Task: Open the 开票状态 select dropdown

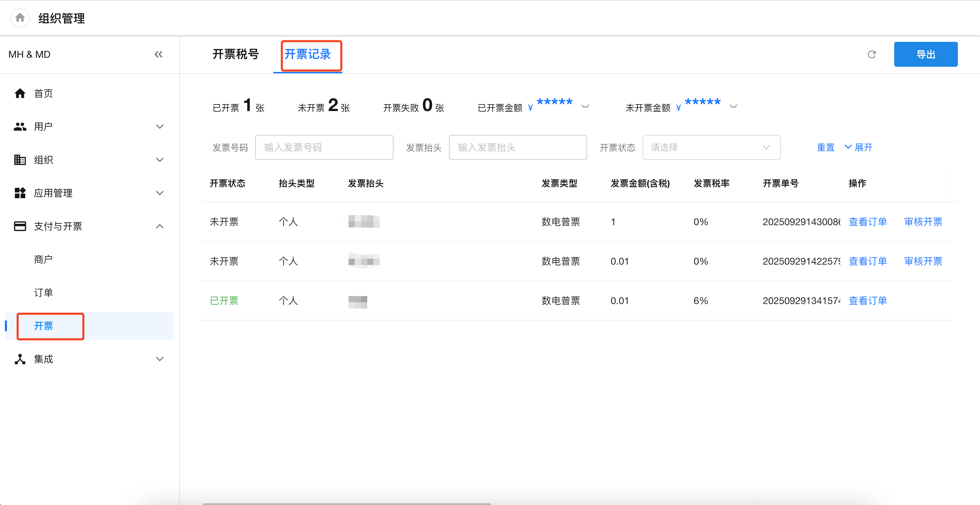Action: tap(711, 147)
